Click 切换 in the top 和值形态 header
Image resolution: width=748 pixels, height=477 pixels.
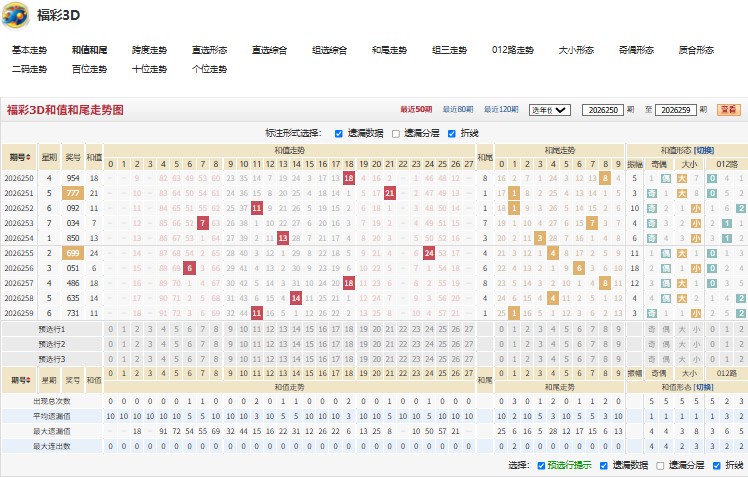pyautogui.click(x=705, y=150)
